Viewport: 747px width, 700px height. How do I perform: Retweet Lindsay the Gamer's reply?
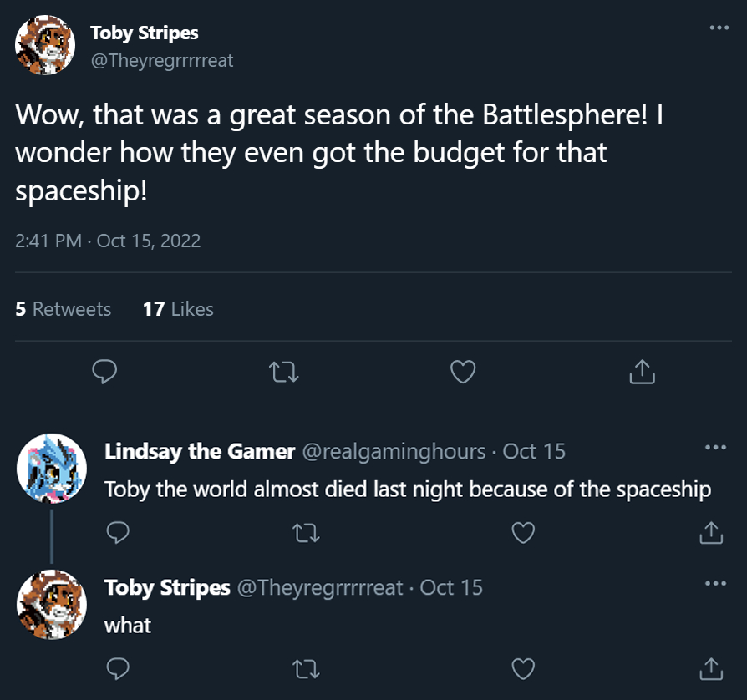(x=307, y=532)
